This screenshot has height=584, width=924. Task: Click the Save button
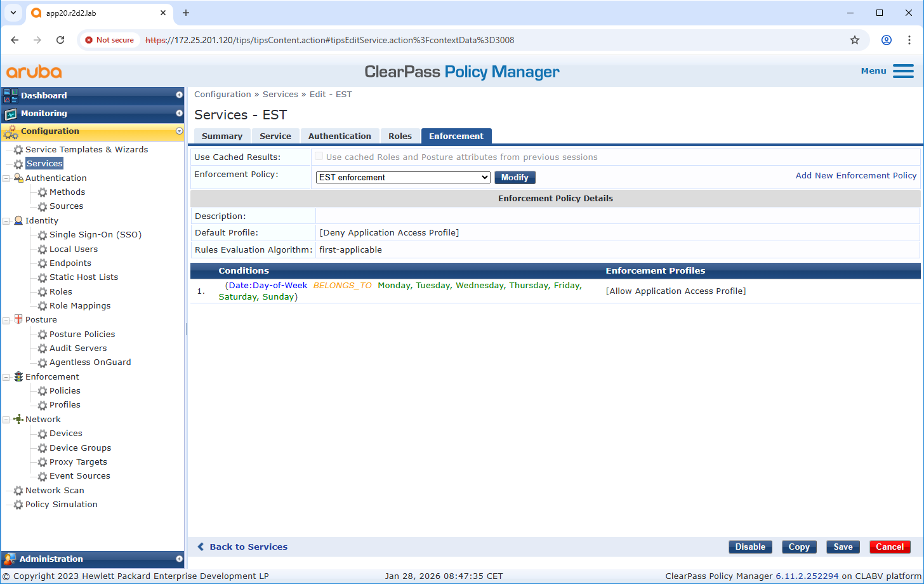click(843, 547)
